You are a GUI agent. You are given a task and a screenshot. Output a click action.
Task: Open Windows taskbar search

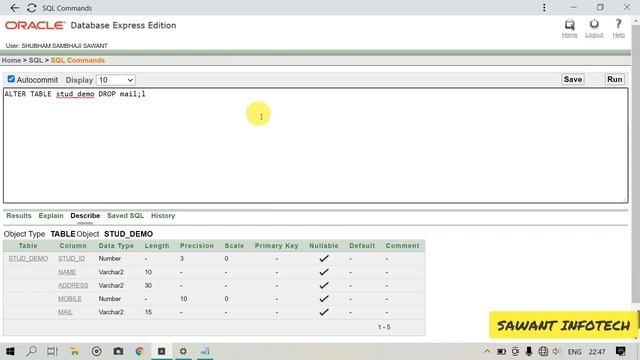[x=31, y=351]
